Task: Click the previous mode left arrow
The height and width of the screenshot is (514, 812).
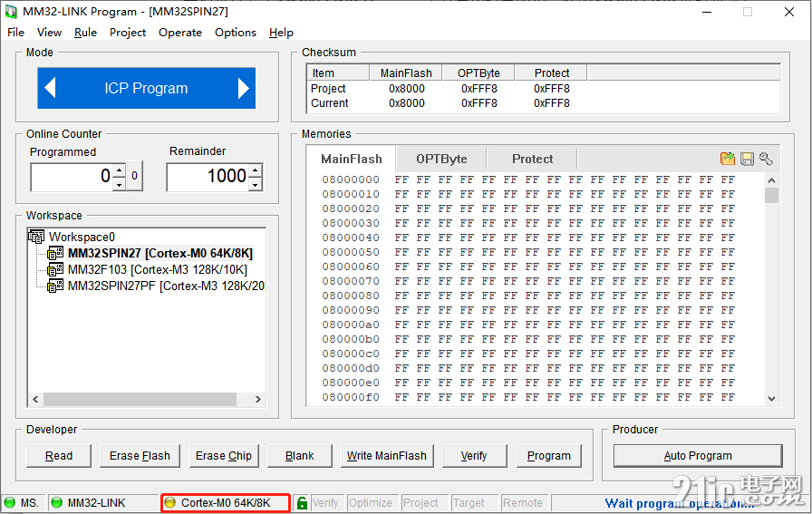Action: coord(50,88)
